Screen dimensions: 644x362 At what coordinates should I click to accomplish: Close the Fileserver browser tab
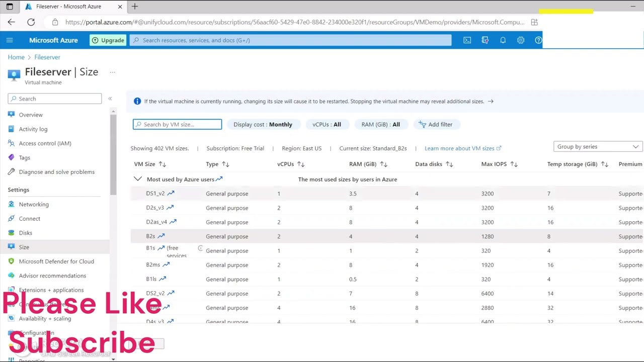coord(120,7)
